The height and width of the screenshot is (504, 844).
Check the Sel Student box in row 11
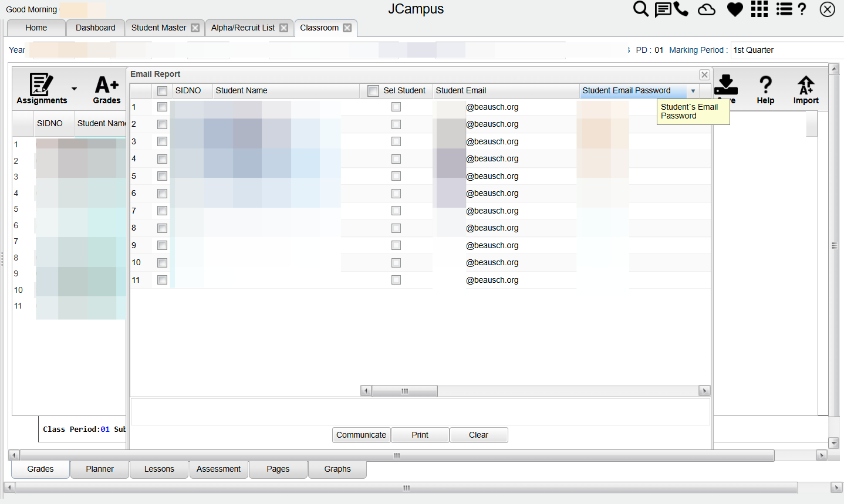point(396,280)
